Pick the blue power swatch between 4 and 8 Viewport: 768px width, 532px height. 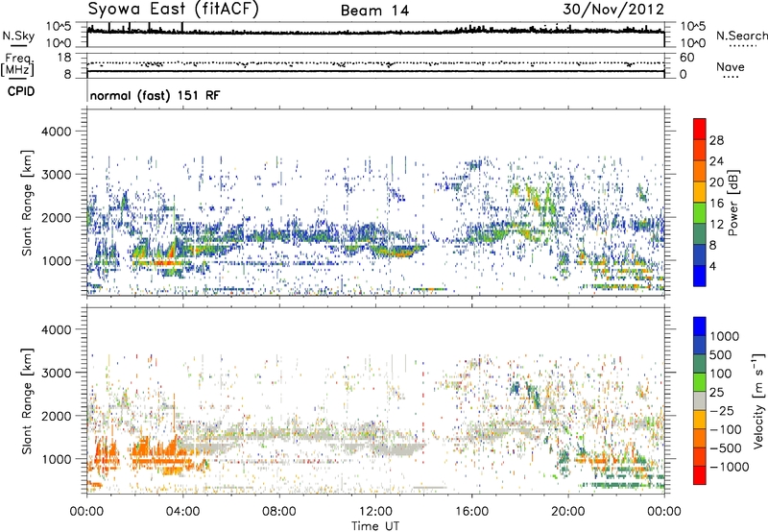[700, 255]
